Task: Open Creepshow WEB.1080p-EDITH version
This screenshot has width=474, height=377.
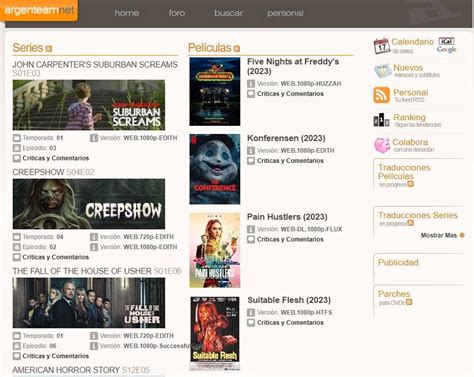Action: pyautogui.click(x=150, y=247)
